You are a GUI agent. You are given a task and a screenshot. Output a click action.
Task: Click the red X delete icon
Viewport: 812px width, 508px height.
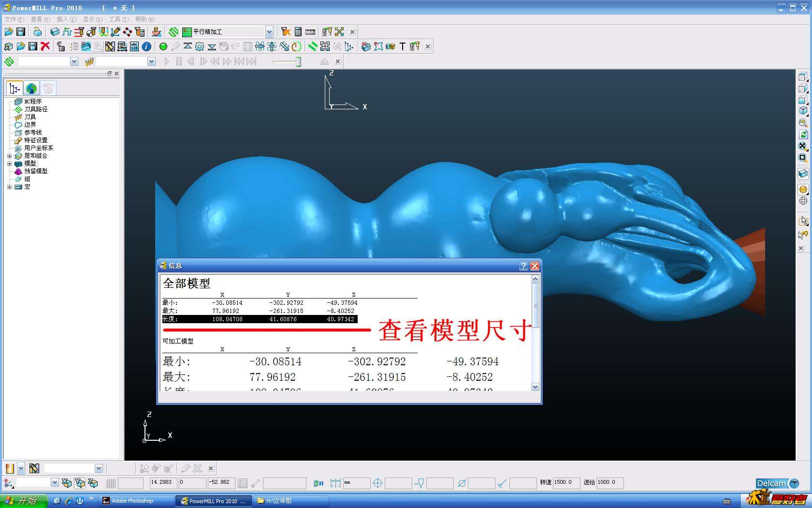pos(45,46)
